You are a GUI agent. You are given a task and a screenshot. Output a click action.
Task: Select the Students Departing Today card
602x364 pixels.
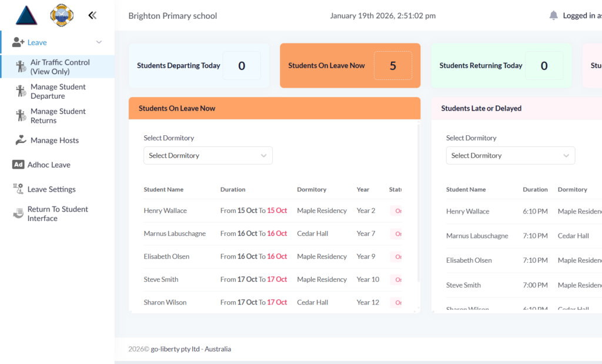tap(199, 66)
